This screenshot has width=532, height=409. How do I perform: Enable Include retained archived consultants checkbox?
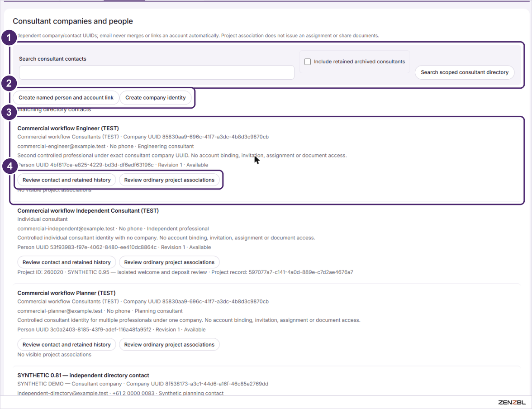pyautogui.click(x=308, y=62)
